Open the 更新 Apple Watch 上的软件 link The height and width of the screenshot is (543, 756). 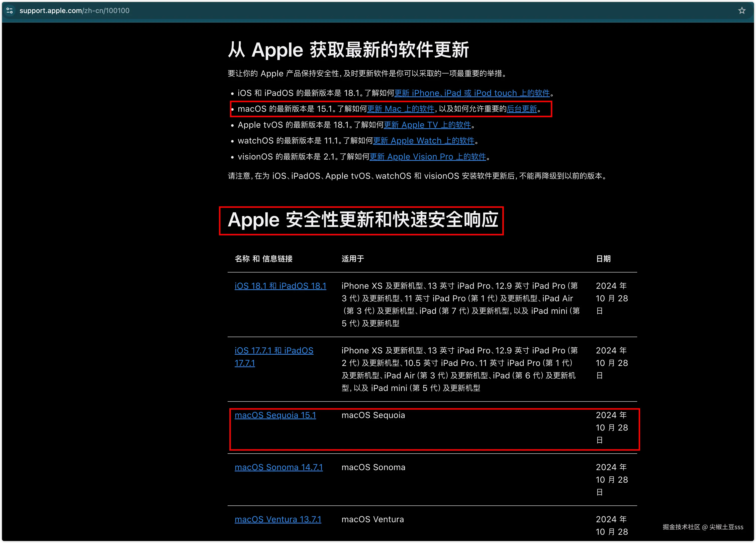coord(423,141)
